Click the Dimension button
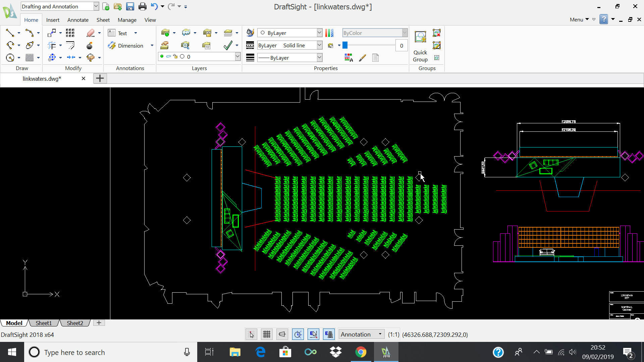The image size is (644, 362). pyautogui.click(x=126, y=46)
